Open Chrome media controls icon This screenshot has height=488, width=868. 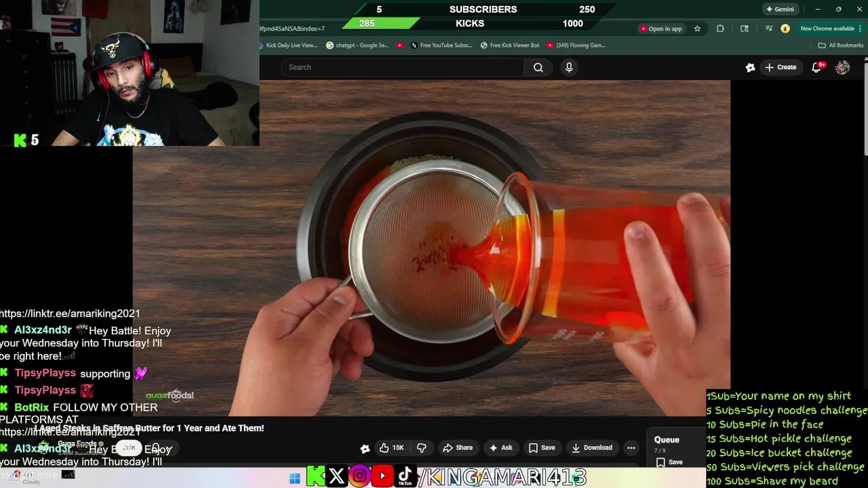[x=768, y=28]
